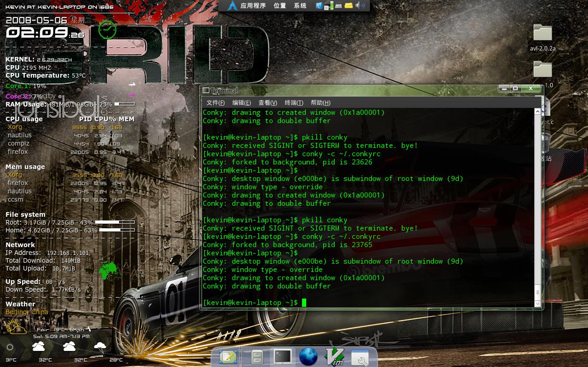Click the green clock icon in conky
Viewport: 588px width, 367px height.
[107, 30]
